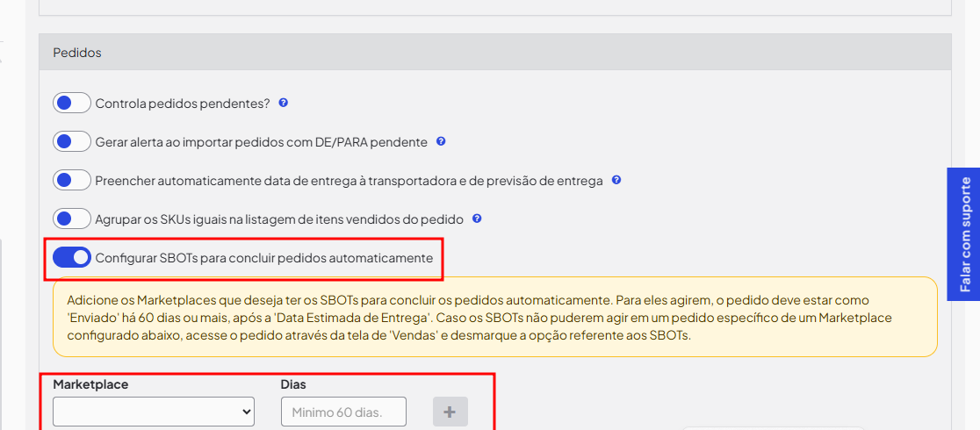The width and height of the screenshot is (980, 430).
Task: Click the plus button to add Marketplace
Action: (450, 412)
